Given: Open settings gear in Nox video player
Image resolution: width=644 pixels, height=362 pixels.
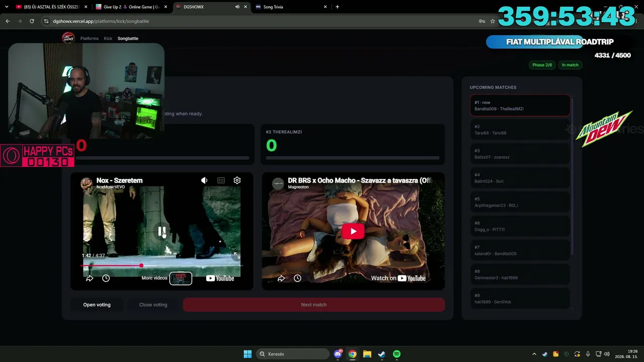Looking at the screenshot, I should 237,180.
